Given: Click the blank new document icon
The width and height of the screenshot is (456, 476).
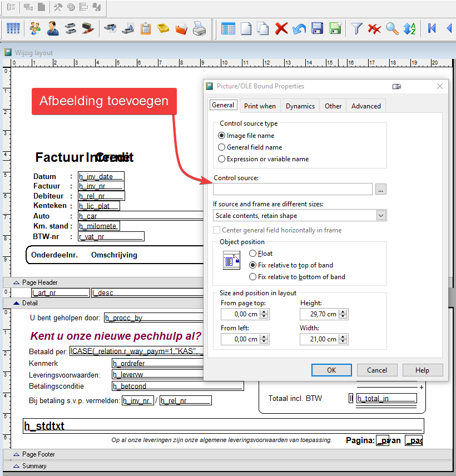Looking at the screenshot, I should pyautogui.click(x=246, y=28).
